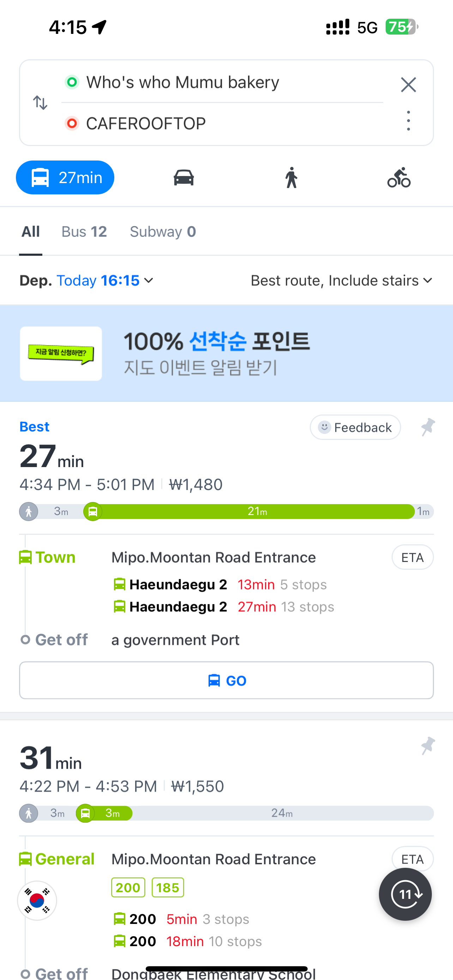Tap the green 21m bus progress bar
Screen dimensions: 453x980
[x=257, y=511]
